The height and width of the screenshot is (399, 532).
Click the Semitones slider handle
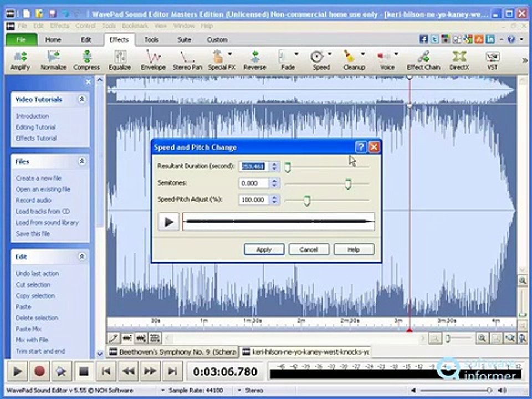tap(348, 184)
